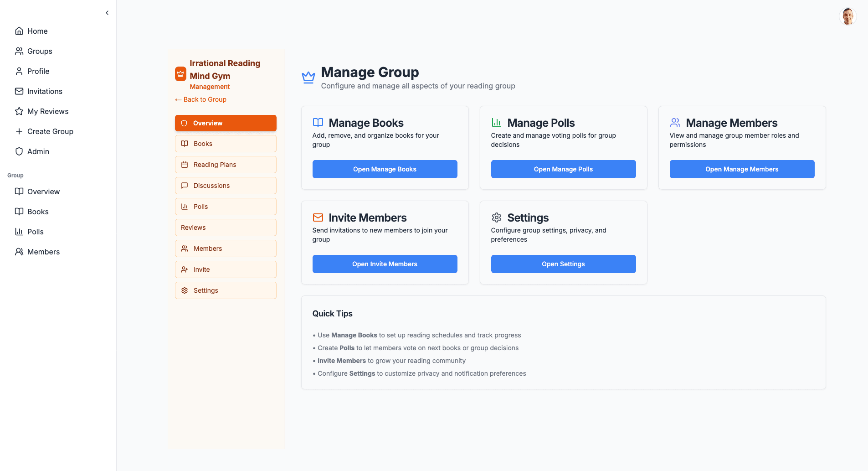The image size is (868, 471).
Task: Open user avatar in top right
Action: click(847, 16)
